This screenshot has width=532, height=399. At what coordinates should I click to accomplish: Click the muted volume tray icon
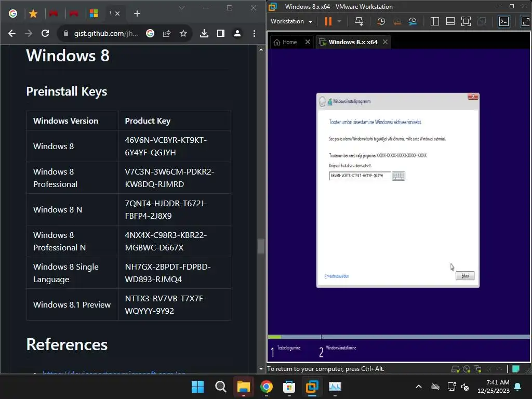pos(465,387)
